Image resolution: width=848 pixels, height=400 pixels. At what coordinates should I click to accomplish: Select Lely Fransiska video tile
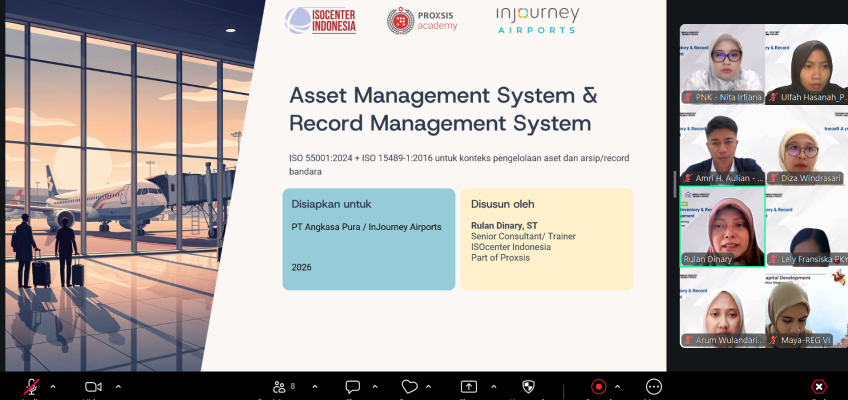[x=807, y=226]
